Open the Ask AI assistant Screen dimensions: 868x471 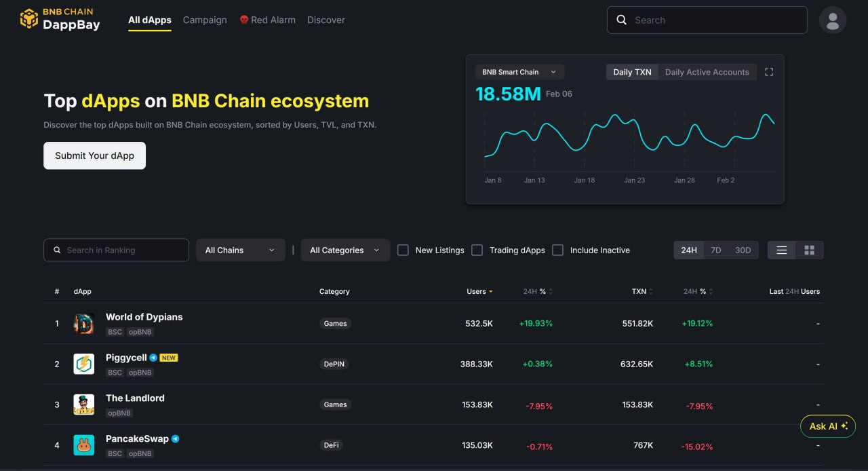(x=828, y=426)
